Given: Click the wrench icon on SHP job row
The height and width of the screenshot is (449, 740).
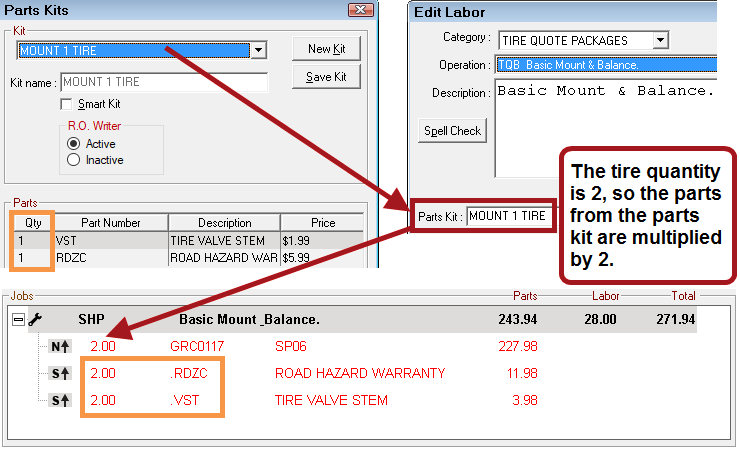Looking at the screenshot, I should [34, 319].
